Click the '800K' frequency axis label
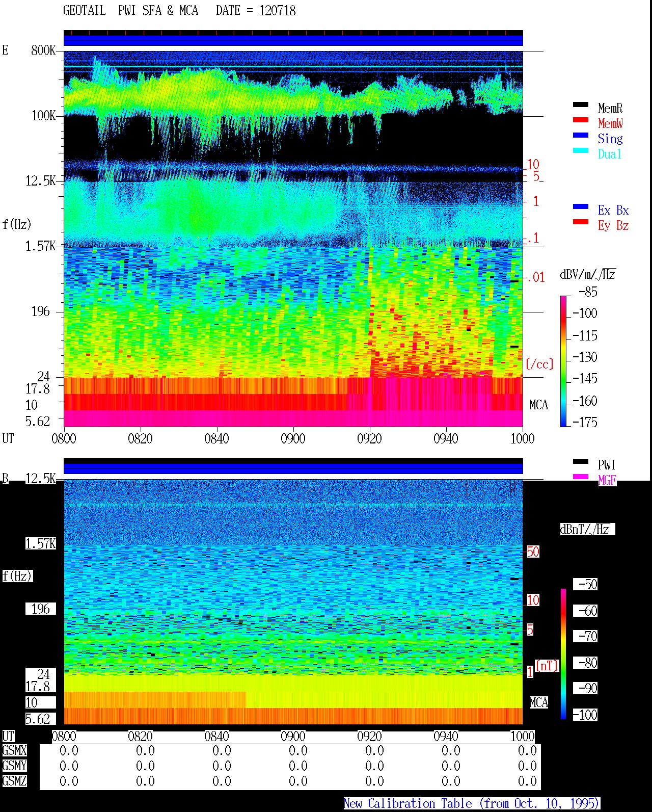The height and width of the screenshot is (812, 652). 43,50
